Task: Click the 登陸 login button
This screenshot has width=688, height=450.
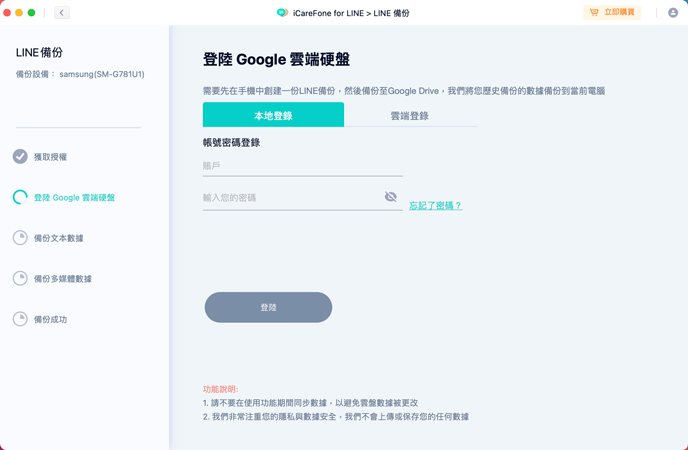Action: coord(268,307)
